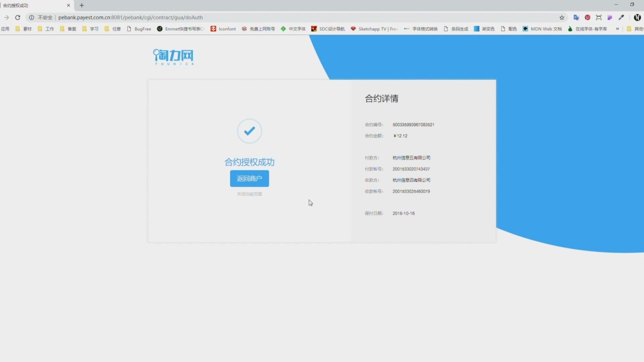This screenshot has width=644, height=362.
Task: Click the translate extension icon
Action: (x=576, y=17)
